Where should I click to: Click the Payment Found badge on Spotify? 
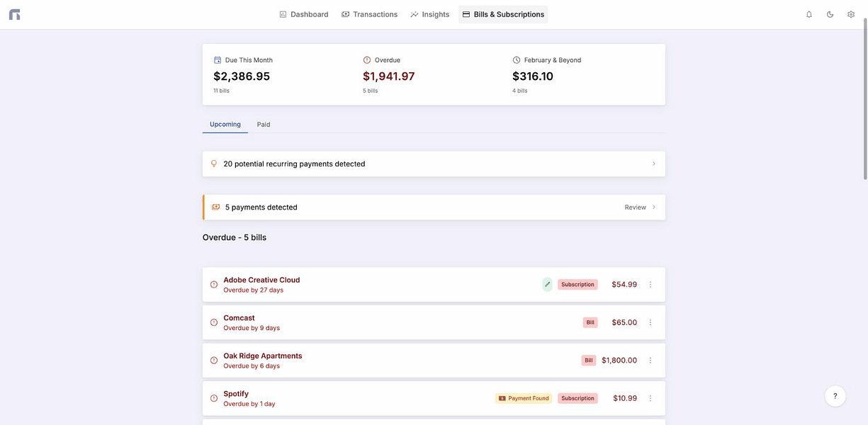pyautogui.click(x=524, y=398)
